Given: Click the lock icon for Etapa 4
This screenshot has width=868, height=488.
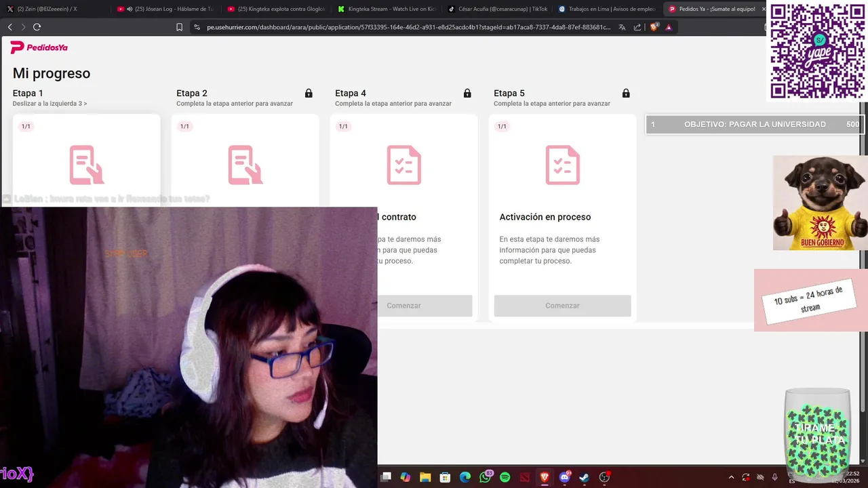Looking at the screenshot, I should (x=467, y=93).
